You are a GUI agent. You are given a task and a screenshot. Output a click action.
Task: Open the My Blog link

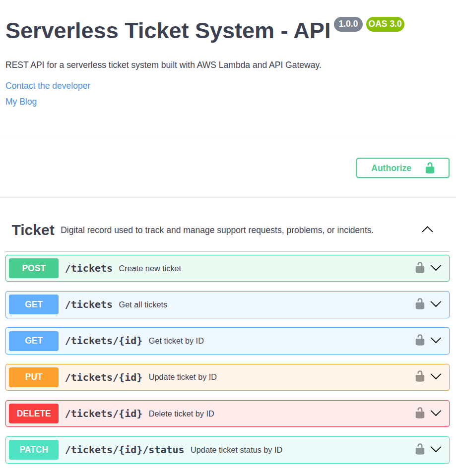click(x=21, y=102)
